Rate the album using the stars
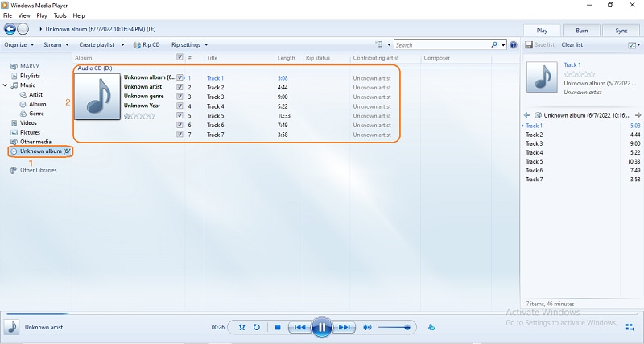Viewport: 644px width, 344px height. tap(139, 116)
